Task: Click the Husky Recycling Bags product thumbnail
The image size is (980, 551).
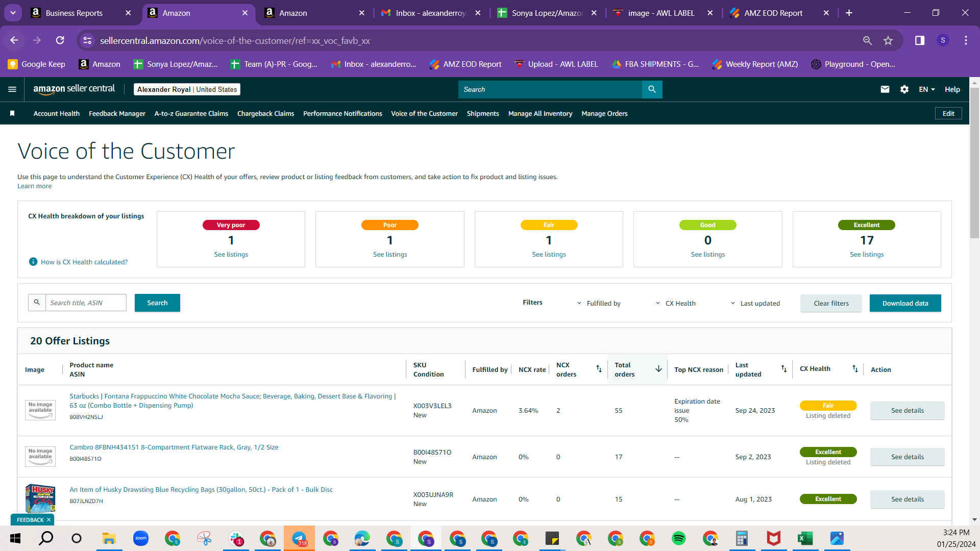Action: pyautogui.click(x=40, y=498)
